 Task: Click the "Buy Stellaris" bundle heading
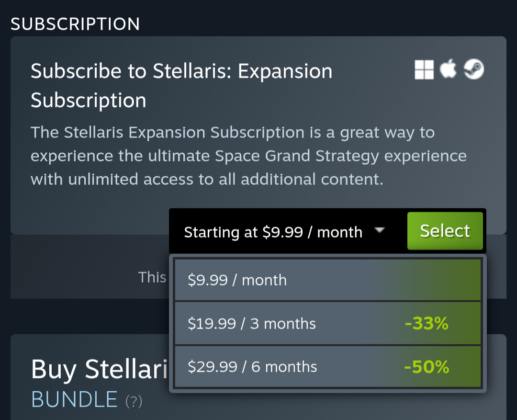tap(99, 369)
